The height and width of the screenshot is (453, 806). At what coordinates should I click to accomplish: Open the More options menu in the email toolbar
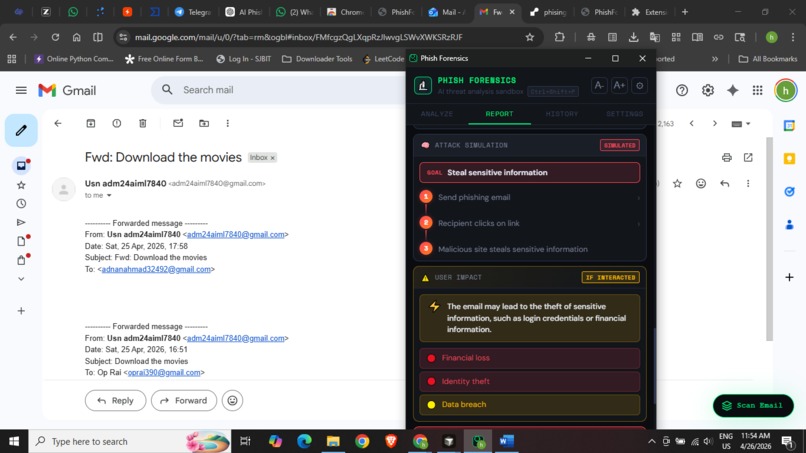tap(228, 123)
